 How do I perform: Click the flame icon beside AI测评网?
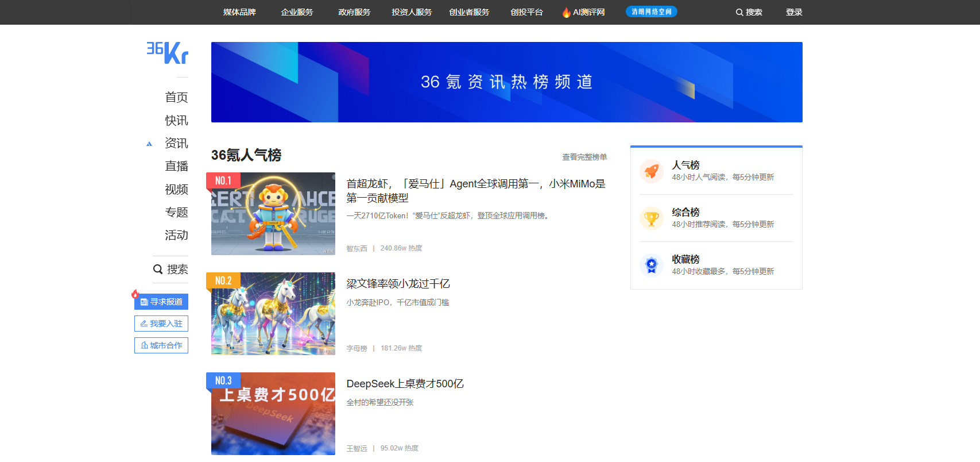click(x=567, y=12)
